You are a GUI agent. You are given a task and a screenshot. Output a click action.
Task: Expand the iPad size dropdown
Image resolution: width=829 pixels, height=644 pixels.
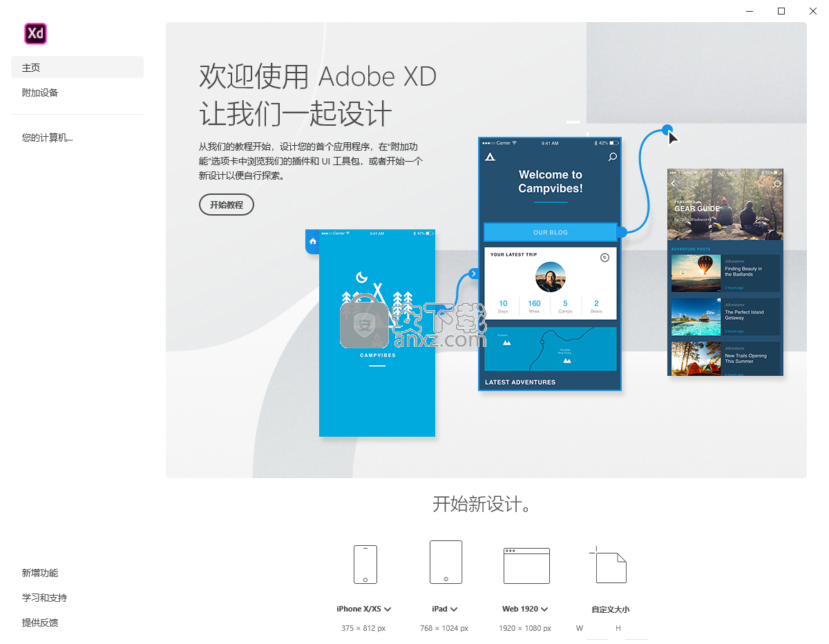tap(454, 609)
